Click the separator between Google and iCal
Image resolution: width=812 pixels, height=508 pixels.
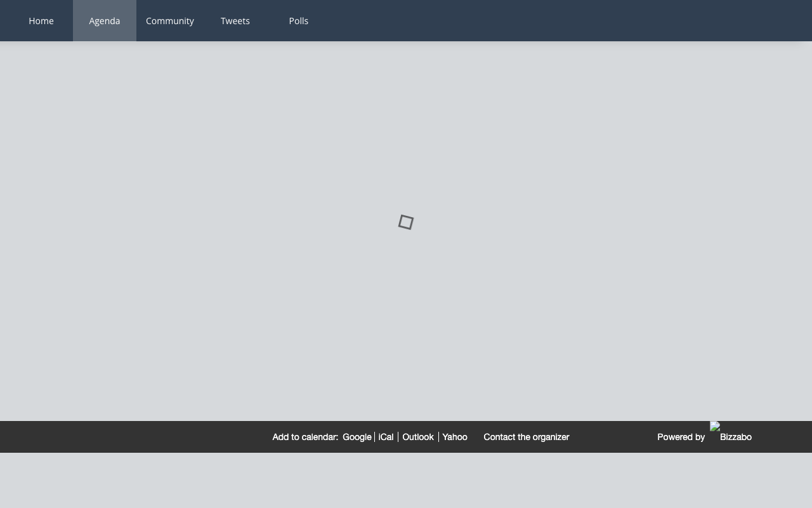click(374, 437)
